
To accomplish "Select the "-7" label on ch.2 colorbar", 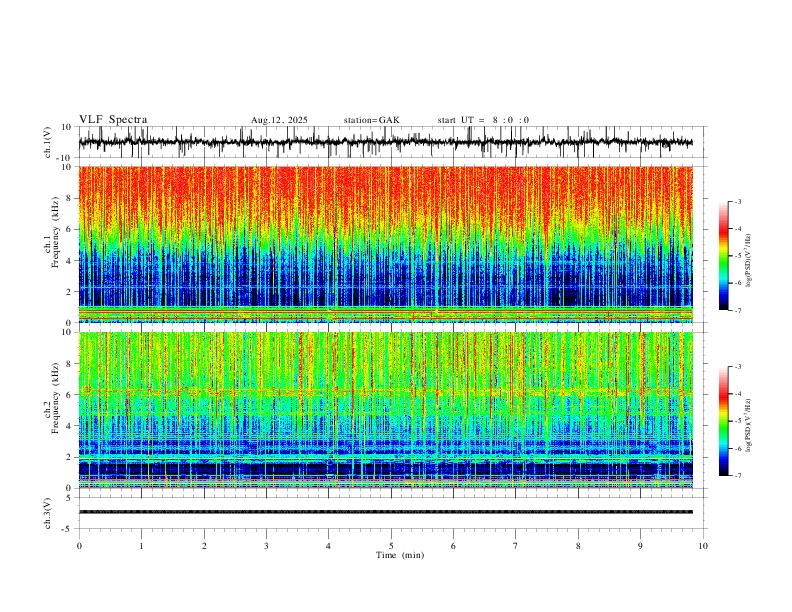I will click(738, 476).
